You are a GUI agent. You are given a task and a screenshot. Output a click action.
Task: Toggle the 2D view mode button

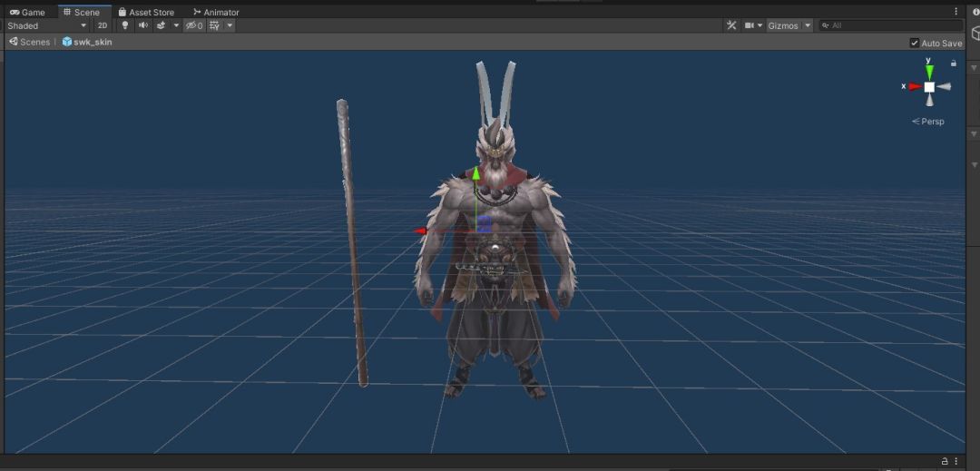(x=103, y=25)
